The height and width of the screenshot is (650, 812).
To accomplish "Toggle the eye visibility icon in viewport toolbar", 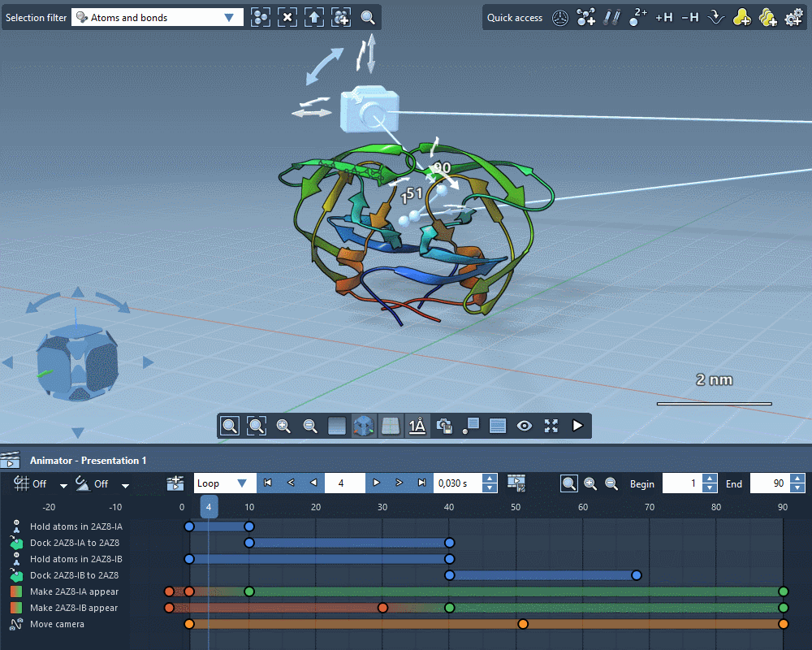I will [x=525, y=425].
